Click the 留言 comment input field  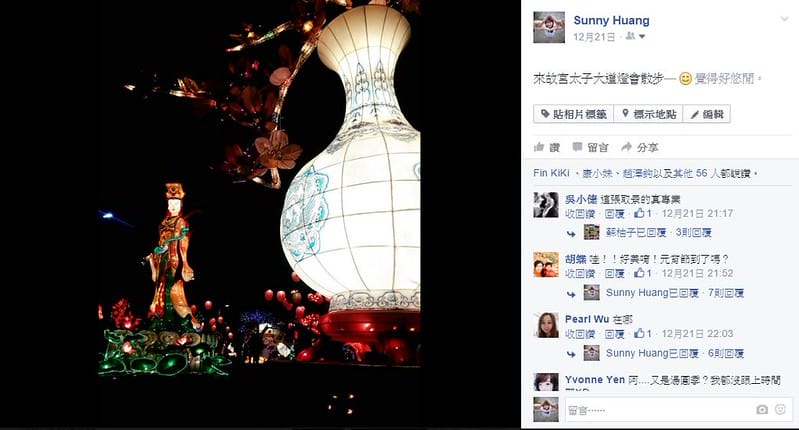[658, 410]
